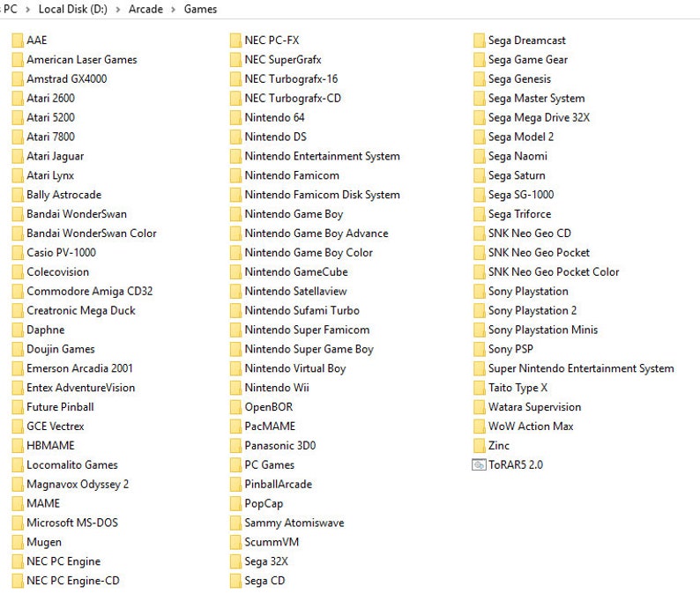Select the NEC PC Engine-CD folder name
This screenshot has height=601, width=700.
pos(73,581)
